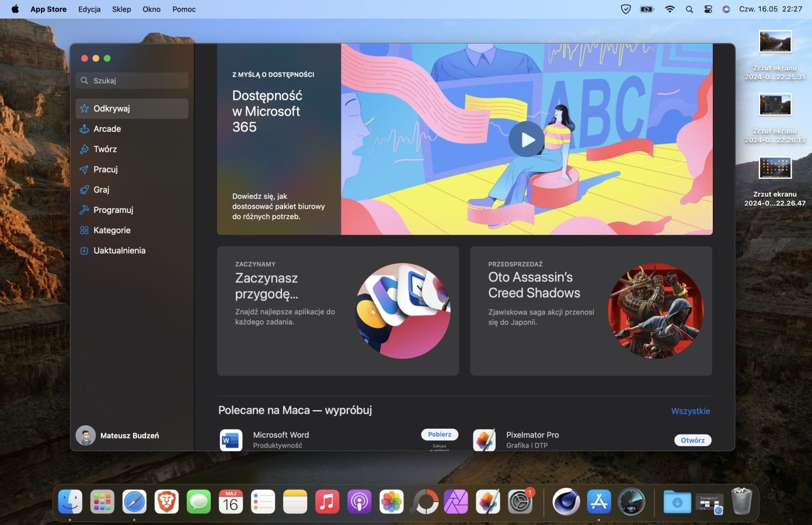Open Zrzut ekranu 22.26.47 desktop file
Image resolution: width=812 pixels, height=525 pixels.
point(775,181)
